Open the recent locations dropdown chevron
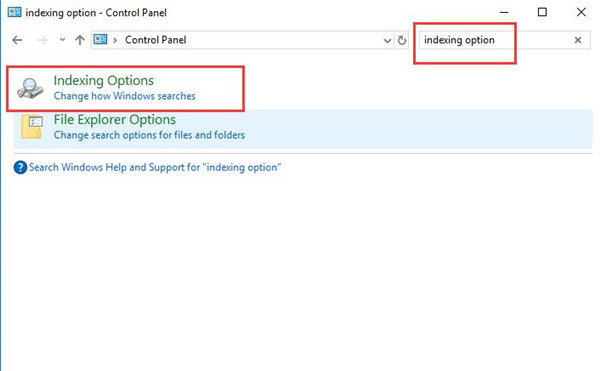The height and width of the screenshot is (371, 600). 62,39
